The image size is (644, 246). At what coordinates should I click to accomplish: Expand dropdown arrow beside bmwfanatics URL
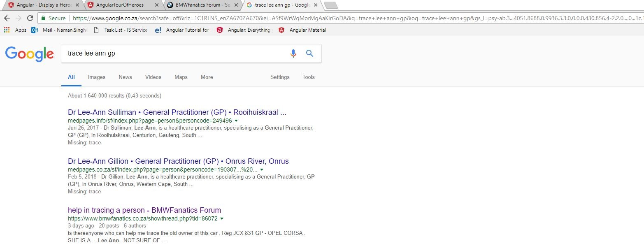pyautogui.click(x=222, y=219)
